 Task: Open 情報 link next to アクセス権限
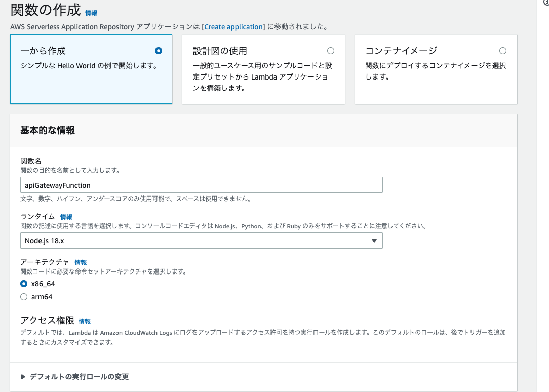tap(85, 321)
